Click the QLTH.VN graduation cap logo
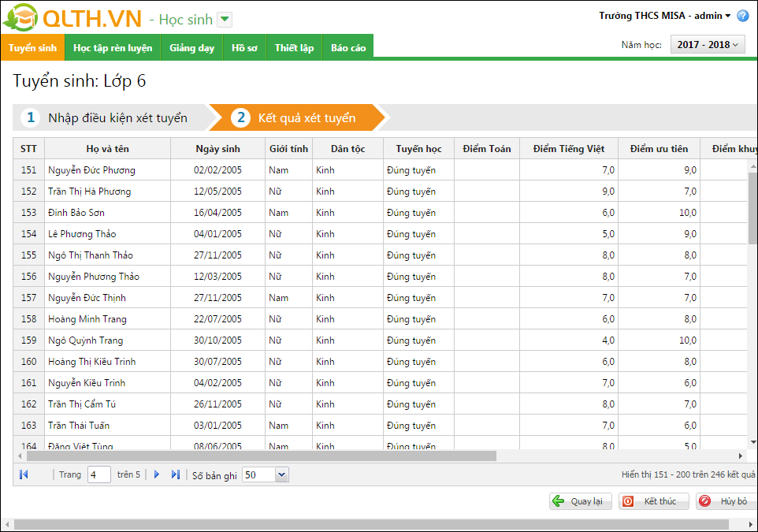758x532 pixels. pos(20,18)
